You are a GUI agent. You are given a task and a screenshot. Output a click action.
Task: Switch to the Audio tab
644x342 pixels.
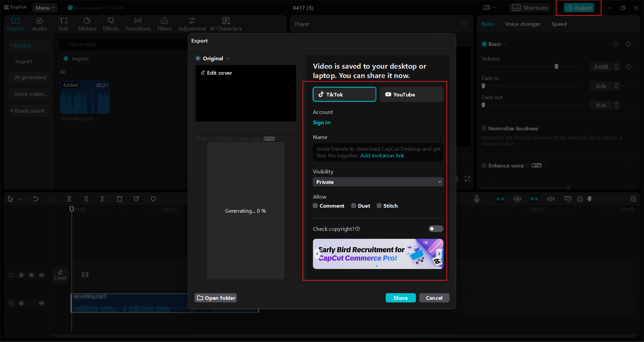(39, 24)
